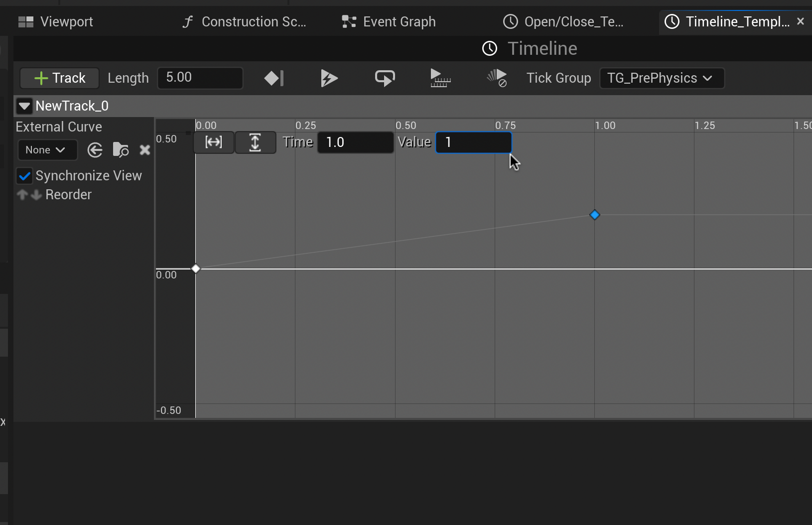Toggle the Loop icon in toolbar
This screenshot has height=525, width=812.
(385, 78)
